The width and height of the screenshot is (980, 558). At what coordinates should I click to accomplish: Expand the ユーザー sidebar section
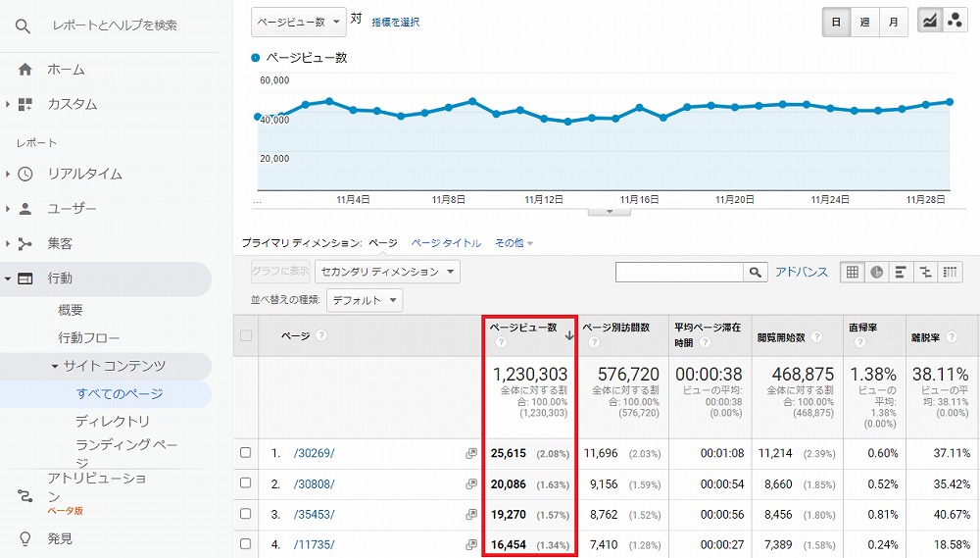[8, 209]
